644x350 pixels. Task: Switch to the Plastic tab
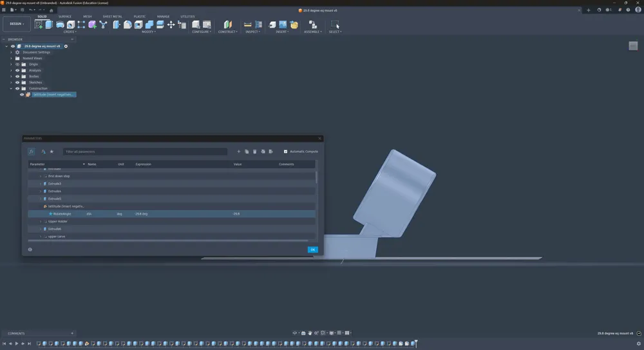pos(140,17)
